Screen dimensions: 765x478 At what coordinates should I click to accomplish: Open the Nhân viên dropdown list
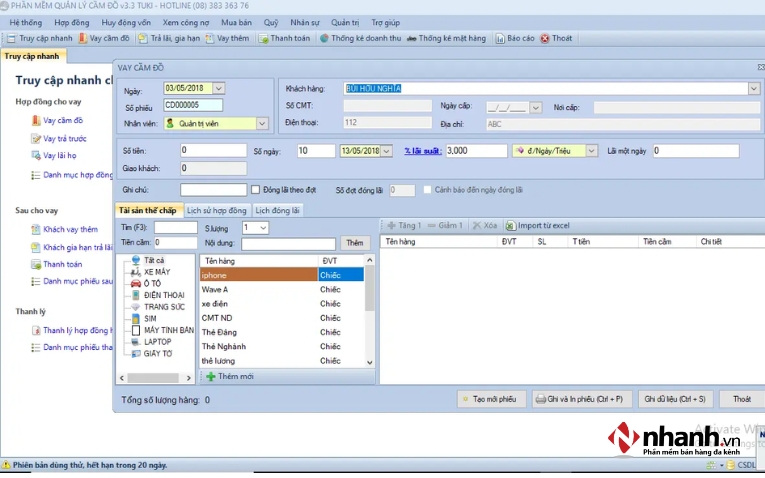tap(262, 123)
